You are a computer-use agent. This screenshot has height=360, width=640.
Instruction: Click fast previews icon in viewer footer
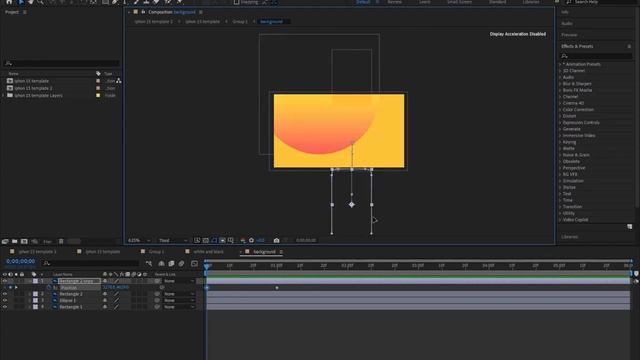197,240
